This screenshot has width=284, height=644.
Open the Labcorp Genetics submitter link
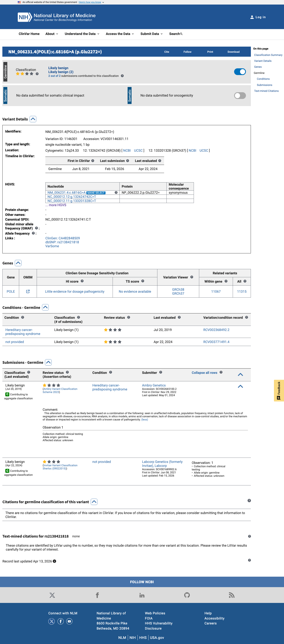click(162, 464)
